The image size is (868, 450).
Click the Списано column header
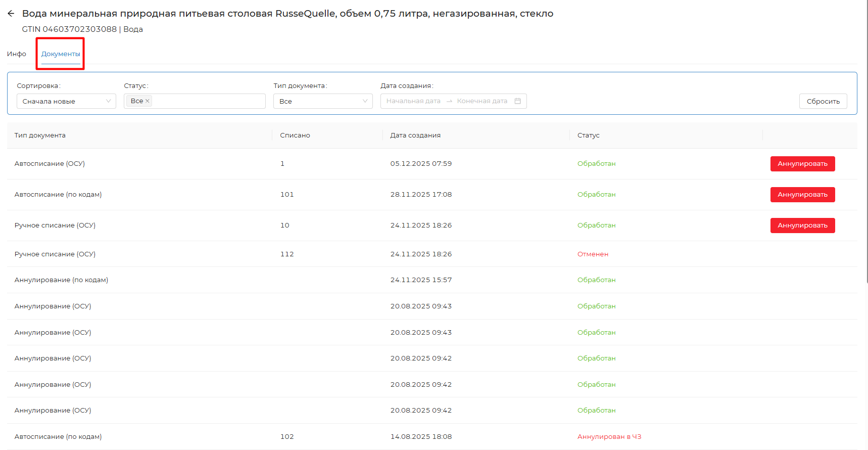(295, 136)
